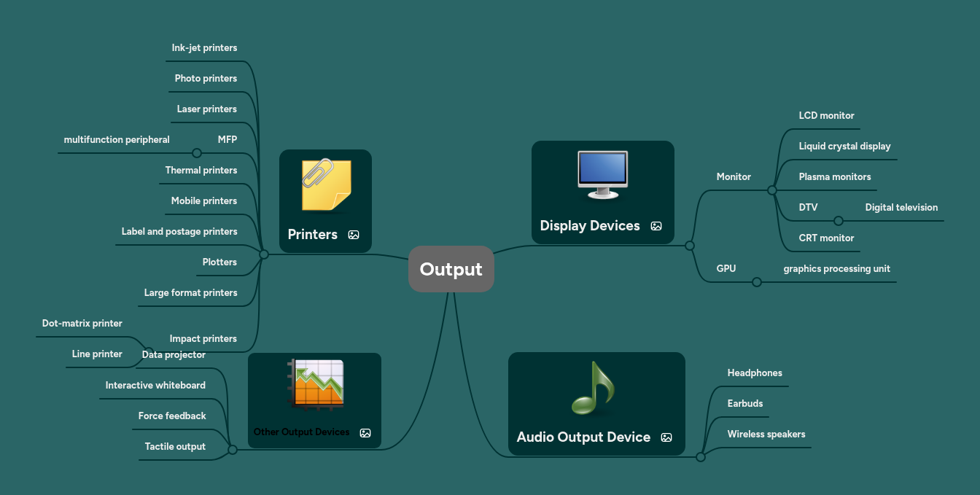Select the Label and postage printers node
This screenshot has height=495, width=980.
[x=179, y=232]
